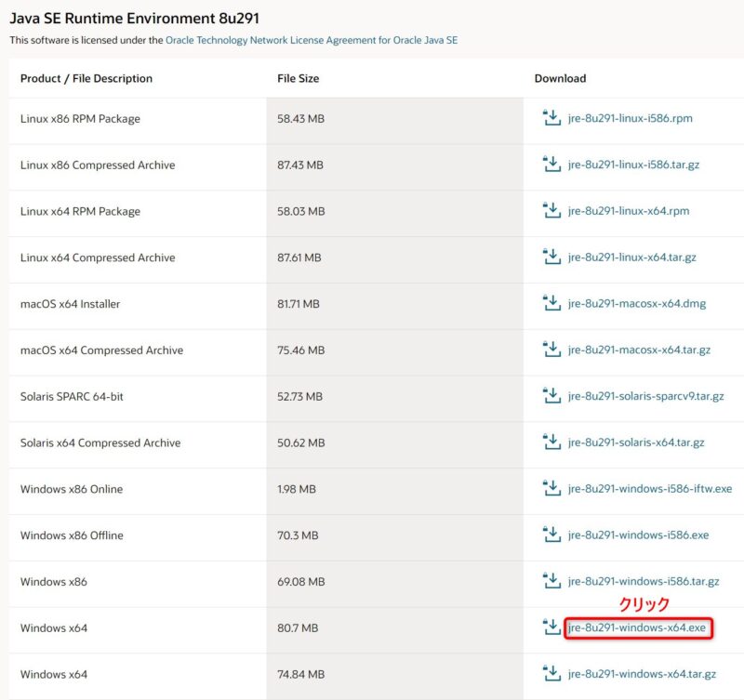Select 'Linux x86 RPM Package' description

80,119
